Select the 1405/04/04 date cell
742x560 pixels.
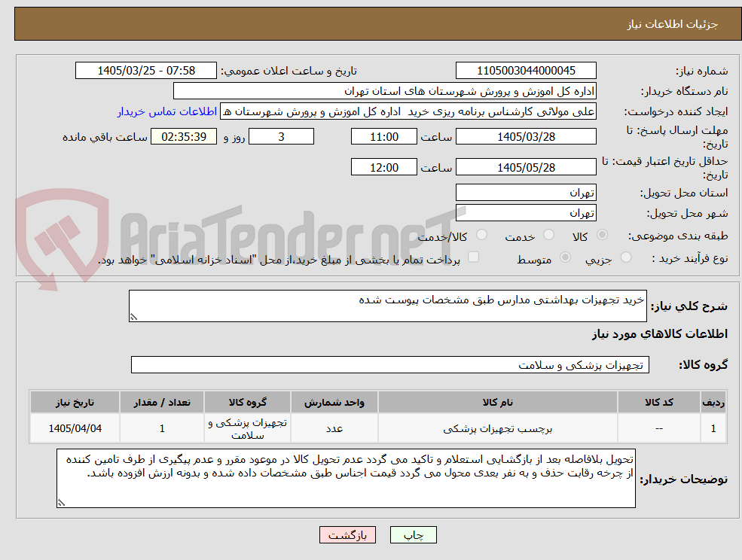coord(75,428)
